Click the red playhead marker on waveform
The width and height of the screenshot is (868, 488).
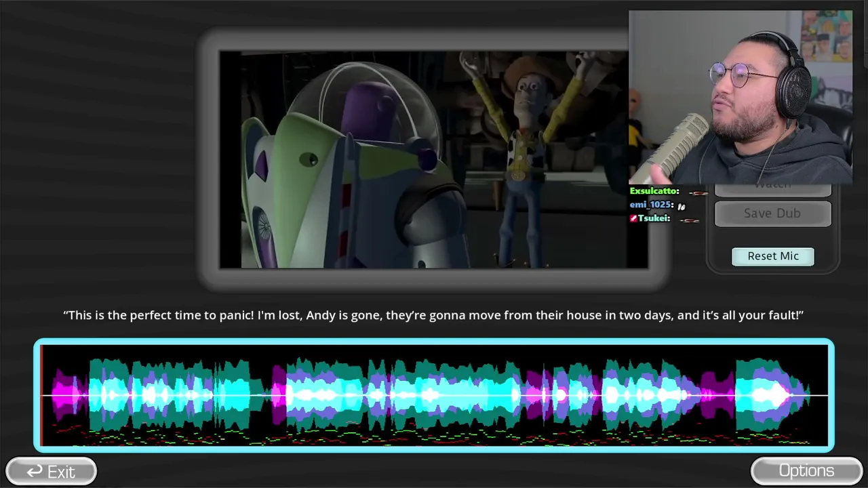click(x=41, y=395)
